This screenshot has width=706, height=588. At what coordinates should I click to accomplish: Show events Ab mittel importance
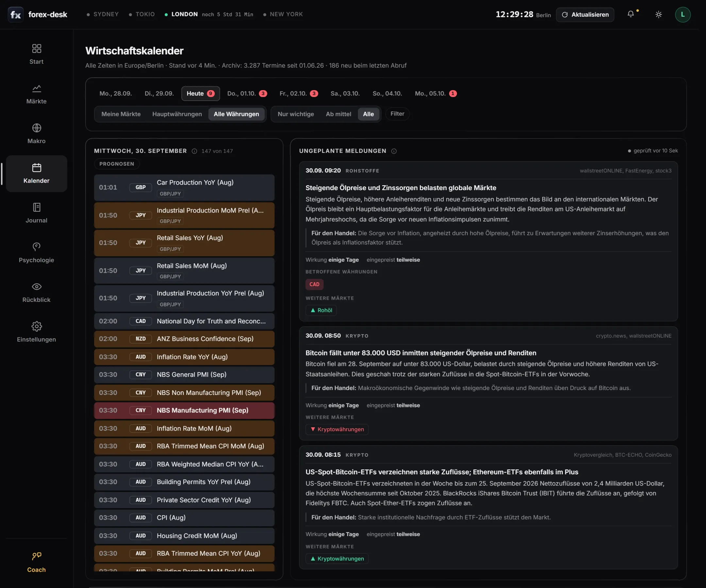tap(338, 114)
